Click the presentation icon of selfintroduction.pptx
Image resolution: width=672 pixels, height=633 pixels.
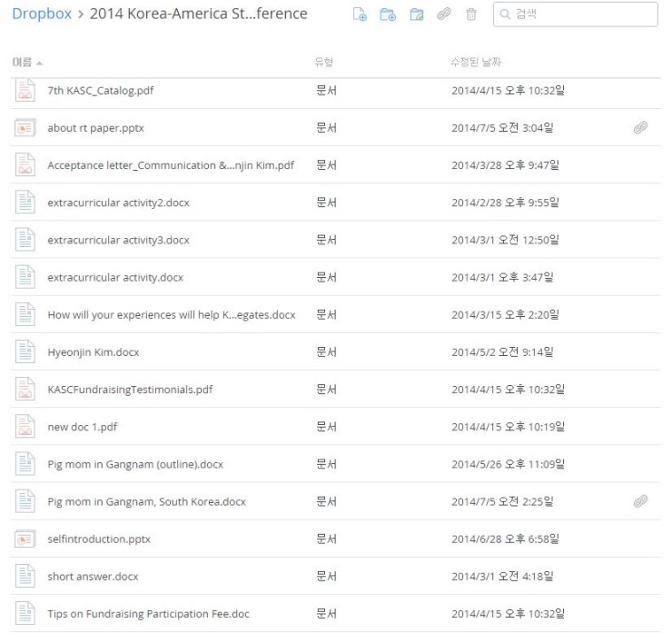[x=25, y=539]
